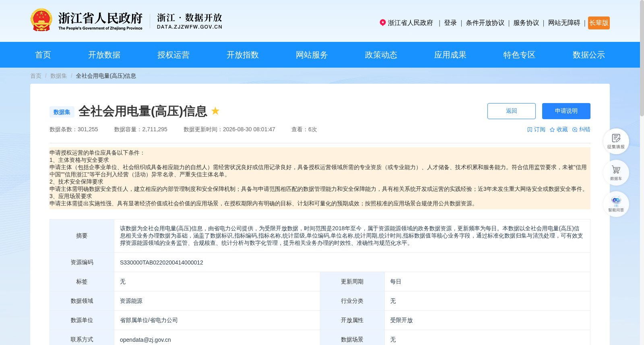The width and height of the screenshot is (644, 345).
Task: Open the 开放指数 navigation menu
Action: [x=243, y=55]
